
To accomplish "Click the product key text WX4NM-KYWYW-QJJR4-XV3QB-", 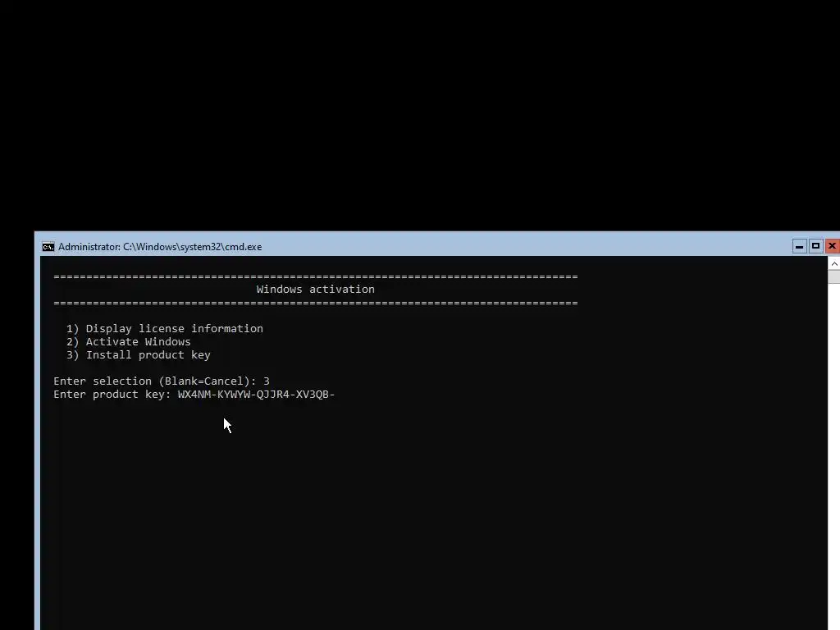I will click(x=256, y=395).
